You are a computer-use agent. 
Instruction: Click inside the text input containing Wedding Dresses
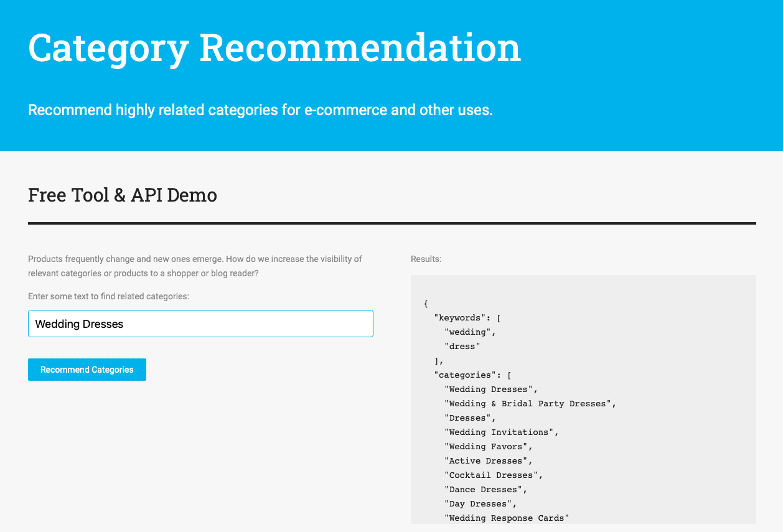point(200,323)
